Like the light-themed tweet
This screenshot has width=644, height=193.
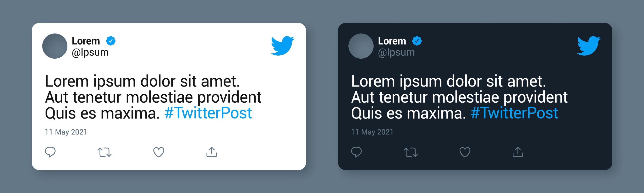pyautogui.click(x=159, y=152)
